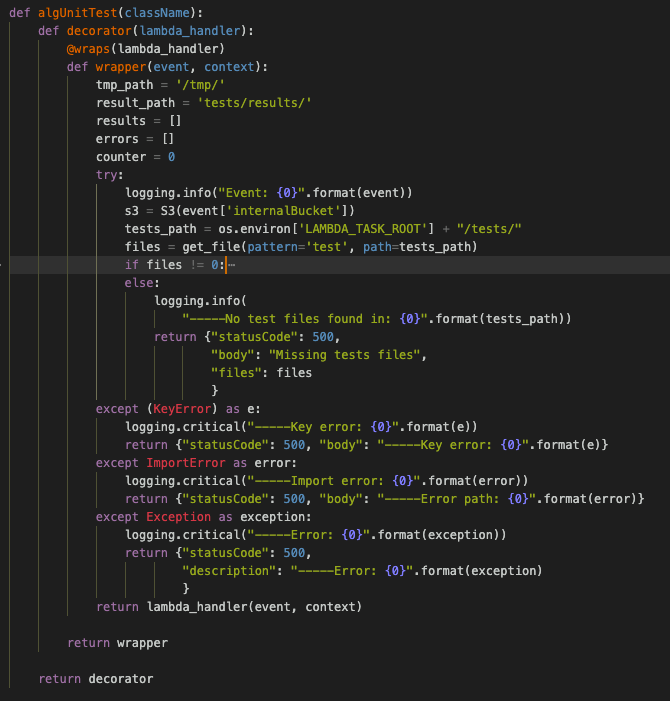The height and width of the screenshot is (701, 670).
Task: Click the 'return lambda_handler(event, context)' line
Action: (229, 607)
